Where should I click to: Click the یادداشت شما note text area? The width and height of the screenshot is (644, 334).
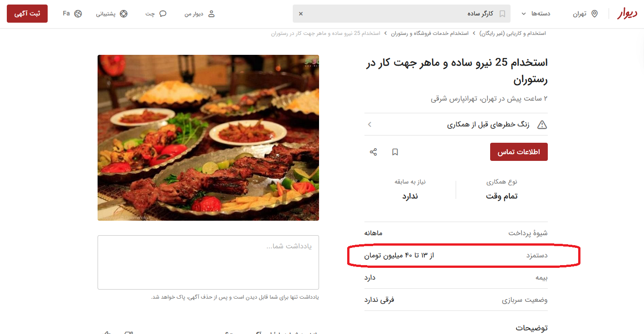click(208, 262)
